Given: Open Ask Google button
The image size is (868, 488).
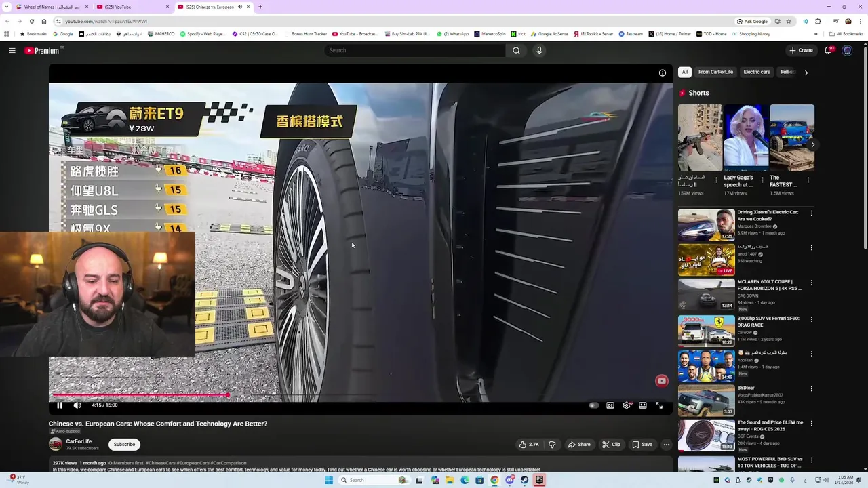Looking at the screenshot, I should [753, 21].
